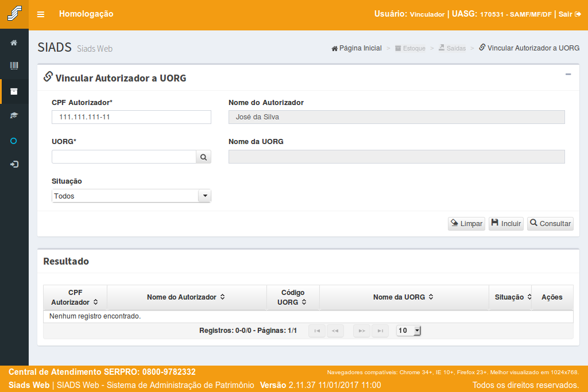Focus the CPF Autorizador field
Image resolution: width=588 pixels, height=392 pixels.
pos(131,117)
